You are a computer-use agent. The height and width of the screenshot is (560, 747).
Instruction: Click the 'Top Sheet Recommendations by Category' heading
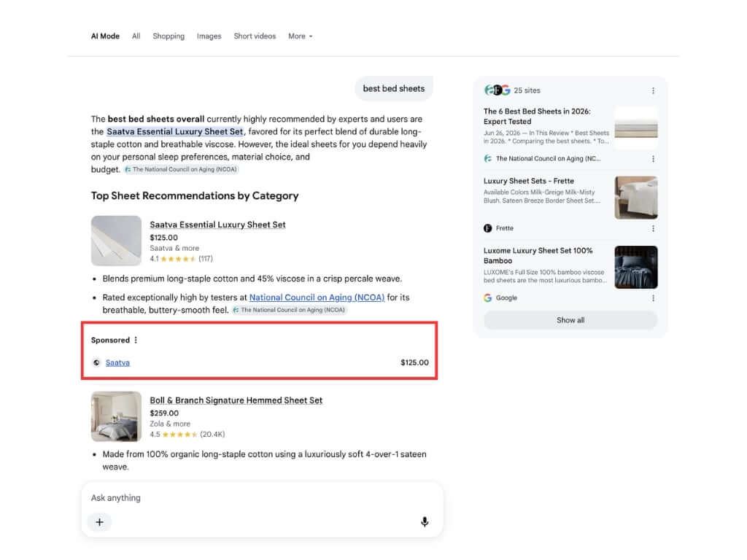[195, 195]
